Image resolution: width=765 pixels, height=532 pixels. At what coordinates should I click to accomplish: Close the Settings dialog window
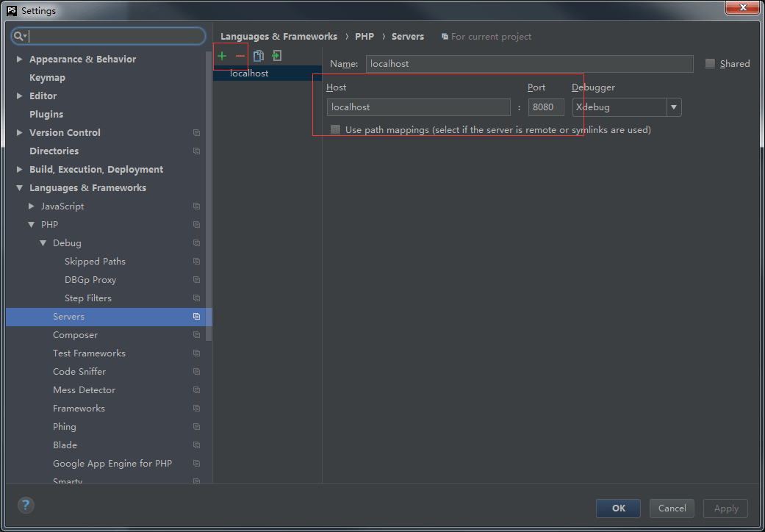[742, 7]
